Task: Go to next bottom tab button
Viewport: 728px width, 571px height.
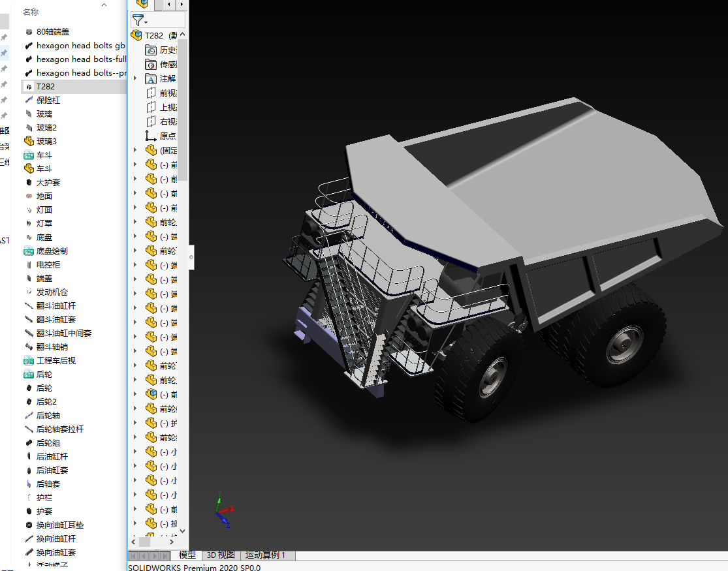Action: click(x=155, y=556)
